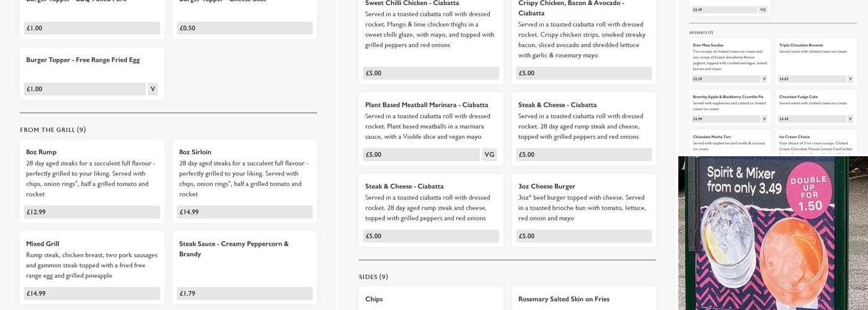Choose Steak Sauce - Creamy Peppercorn & Brandy

[234, 249]
